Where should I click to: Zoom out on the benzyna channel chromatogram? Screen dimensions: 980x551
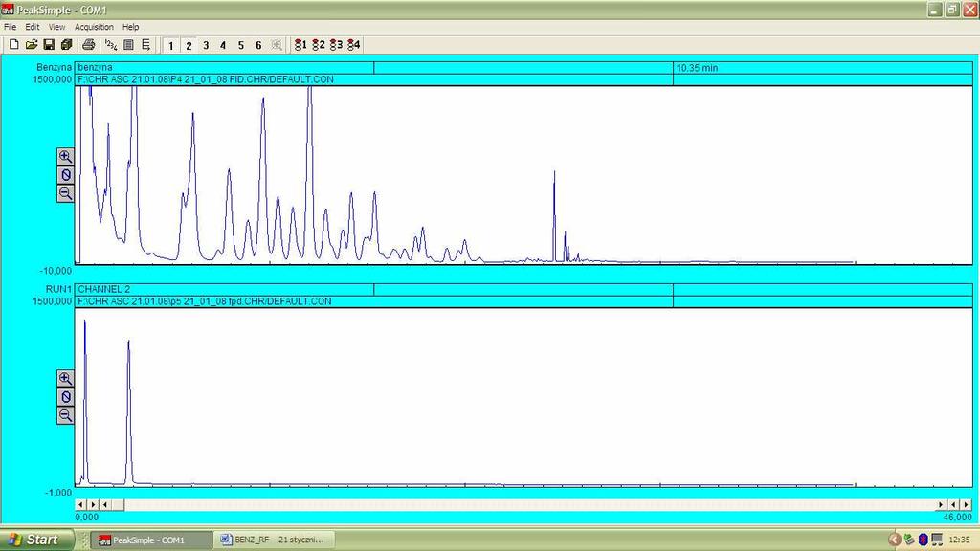point(65,193)
